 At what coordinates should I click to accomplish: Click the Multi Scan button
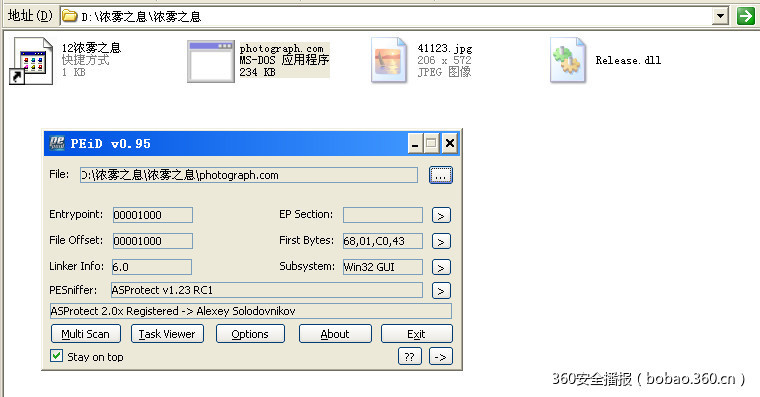(x=85, y=334)
